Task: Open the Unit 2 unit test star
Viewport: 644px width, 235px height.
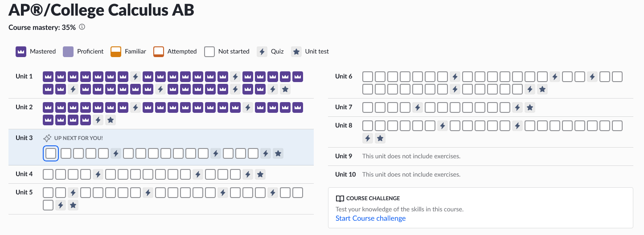Action: (x=111, y=120)
